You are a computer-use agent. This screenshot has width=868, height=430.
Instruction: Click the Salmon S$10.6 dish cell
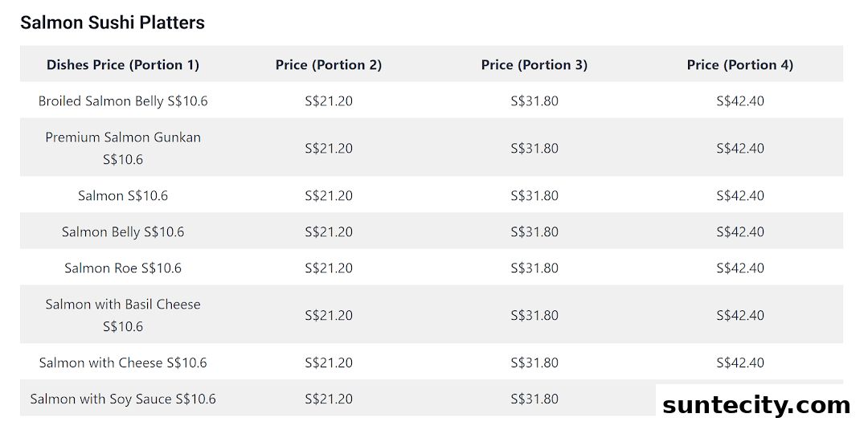pos(123,196)
